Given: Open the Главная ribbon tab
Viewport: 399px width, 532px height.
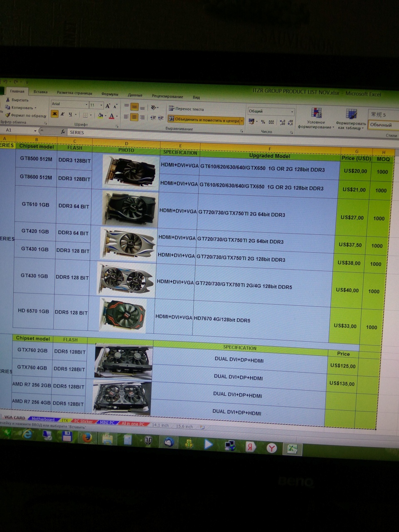Looking at the screenshot, I should pos(17,91).
